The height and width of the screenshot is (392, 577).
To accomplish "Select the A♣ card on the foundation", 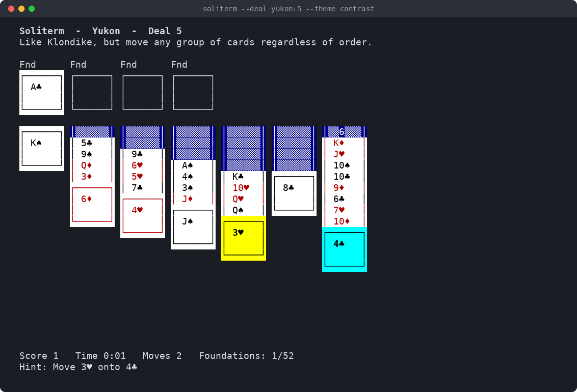I will click(42, 93).
